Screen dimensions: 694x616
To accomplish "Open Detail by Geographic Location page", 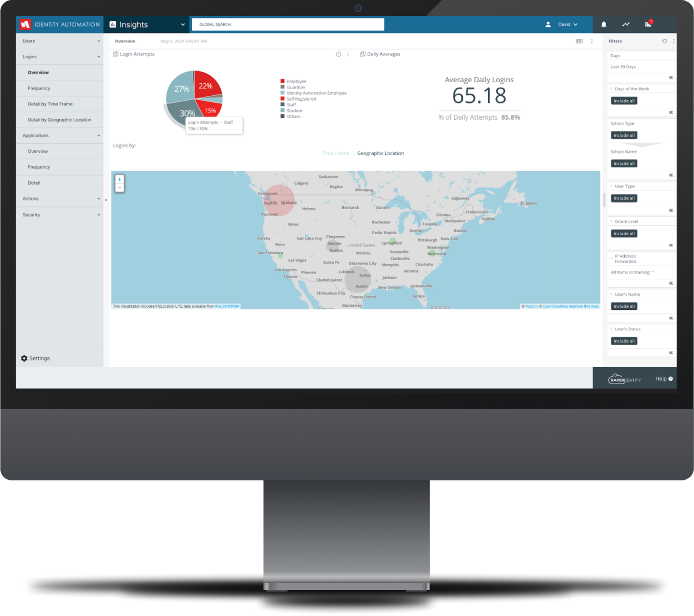I will 60,120.
